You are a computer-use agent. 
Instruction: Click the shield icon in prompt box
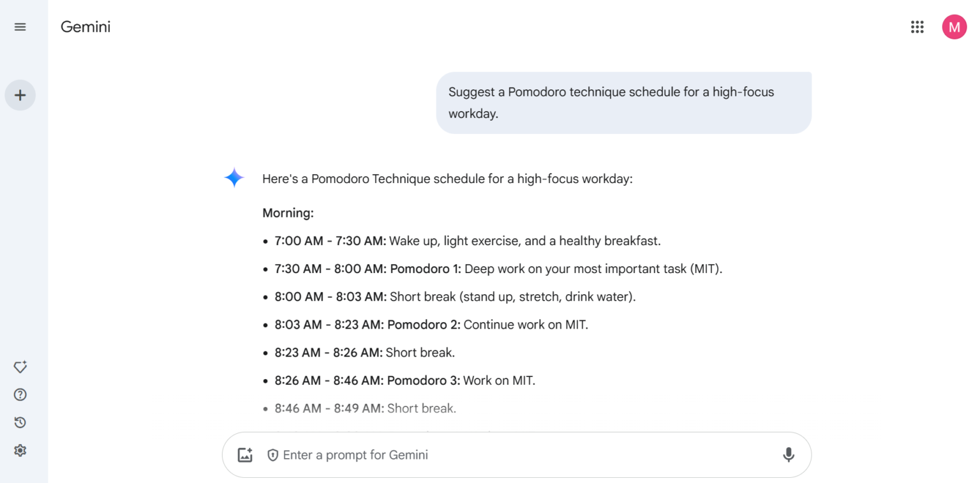pyautogui.click(x=272, y=455)
